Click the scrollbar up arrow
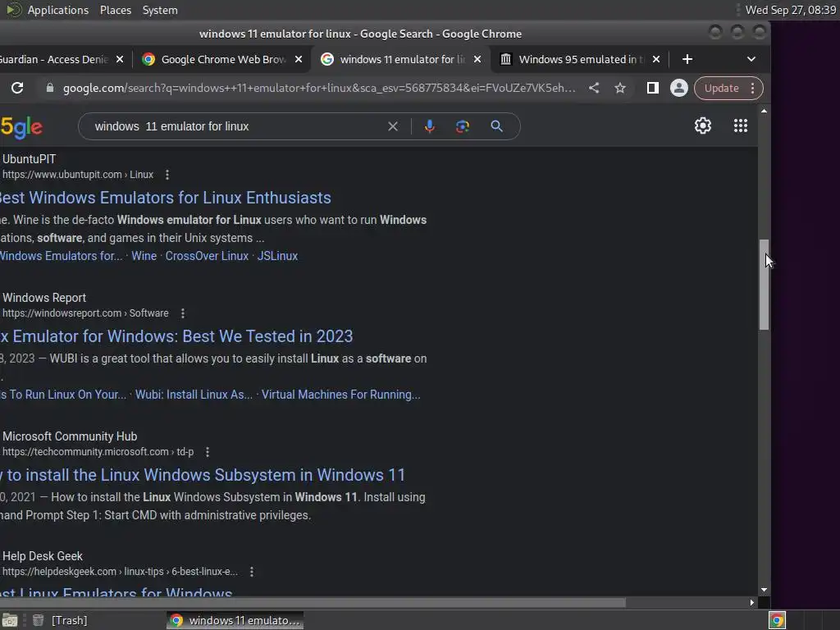Image resolution: width=840 pixels, height=630 pixels. 764,111
